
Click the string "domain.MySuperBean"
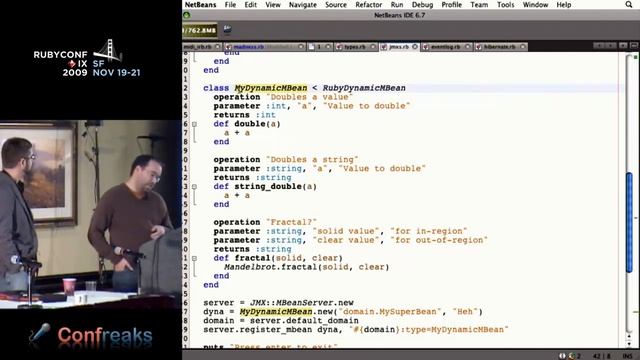coord(390,312)
